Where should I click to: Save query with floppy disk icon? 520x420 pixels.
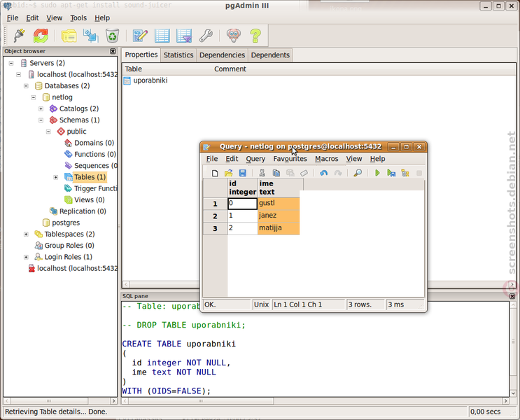point(243,173)
